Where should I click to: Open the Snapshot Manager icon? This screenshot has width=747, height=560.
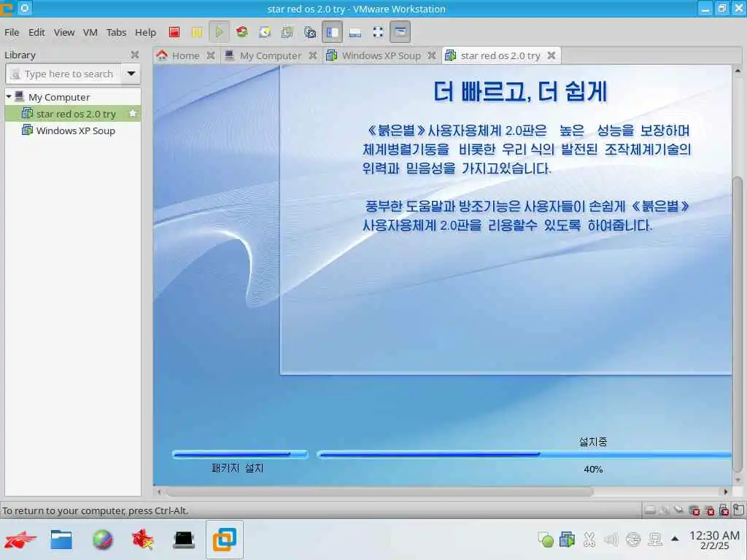(x=309, y=32)
